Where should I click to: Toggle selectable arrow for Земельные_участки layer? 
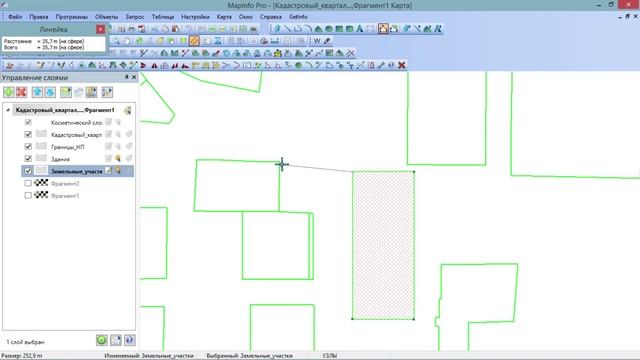118,171
